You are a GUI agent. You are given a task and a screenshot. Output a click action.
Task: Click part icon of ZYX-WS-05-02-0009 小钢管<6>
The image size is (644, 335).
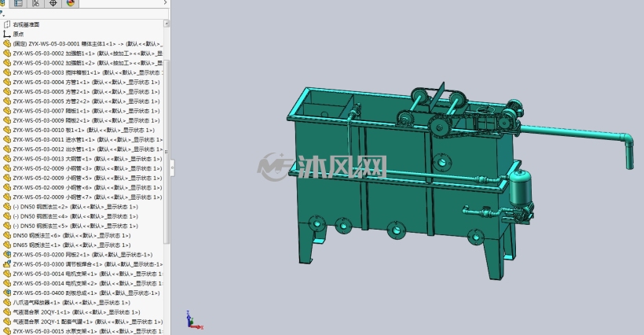7,187
